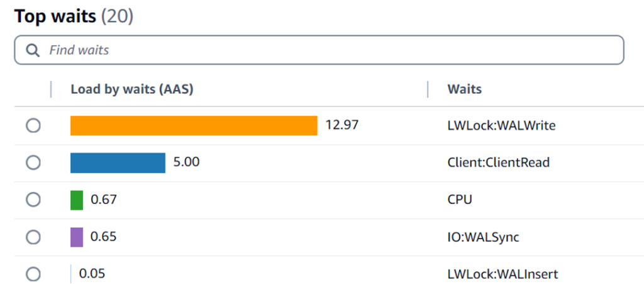
Task: Sort by the Waits column header
Action: tap(465, 89)
